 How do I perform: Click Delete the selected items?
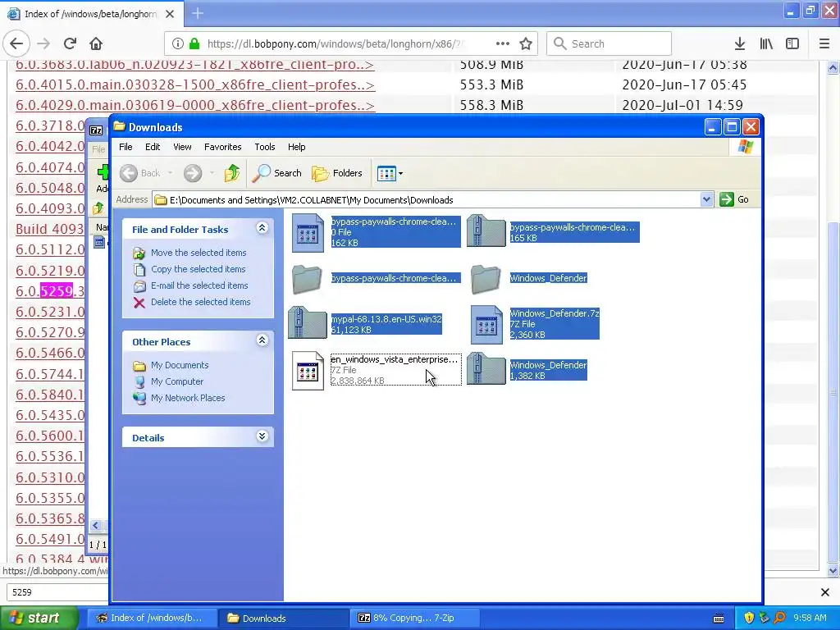coord(200,302)
